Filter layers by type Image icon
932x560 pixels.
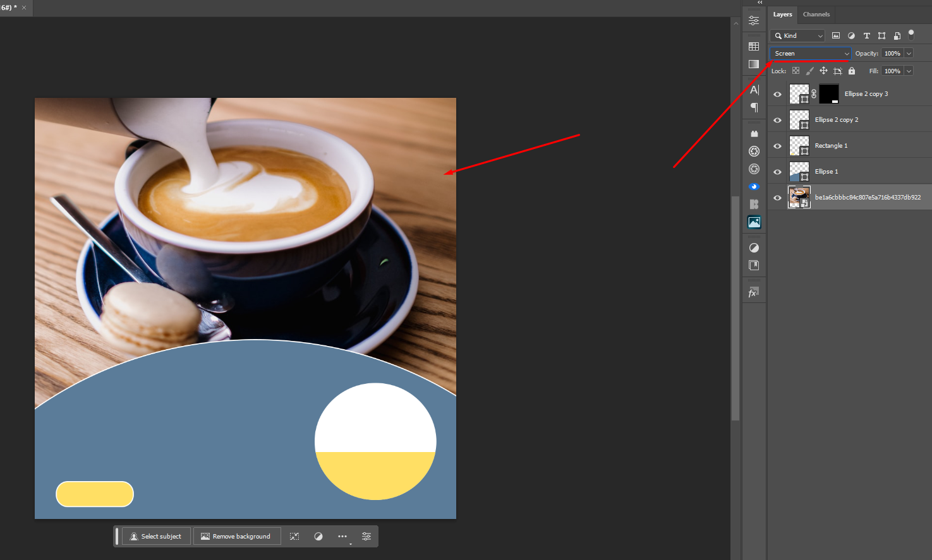pyautogui.click(x=836, y=35)
